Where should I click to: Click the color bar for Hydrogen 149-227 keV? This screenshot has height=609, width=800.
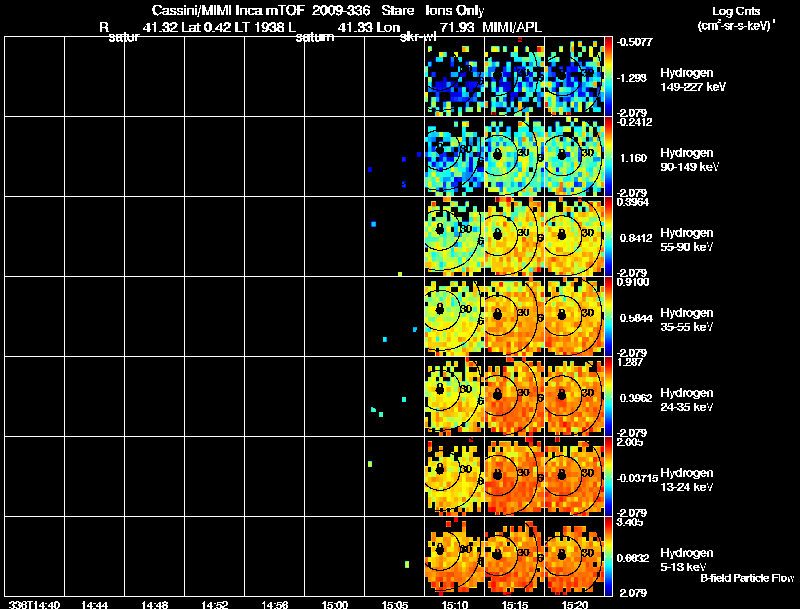608,77
